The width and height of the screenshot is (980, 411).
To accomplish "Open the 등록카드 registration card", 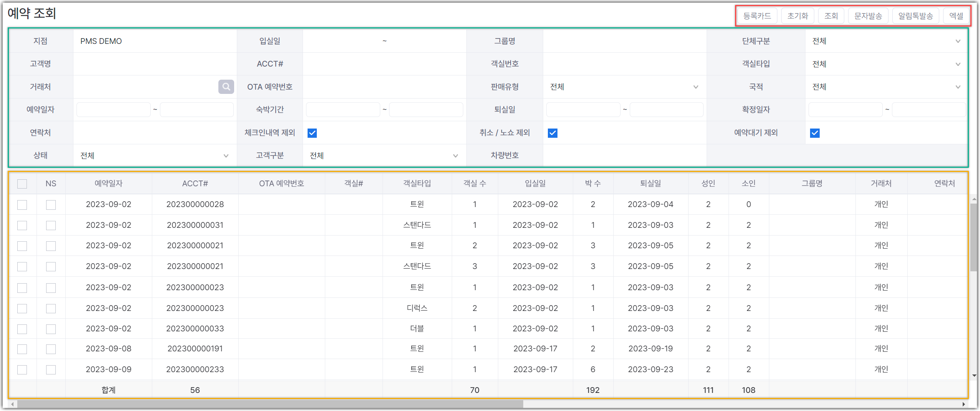I will 757,16.
